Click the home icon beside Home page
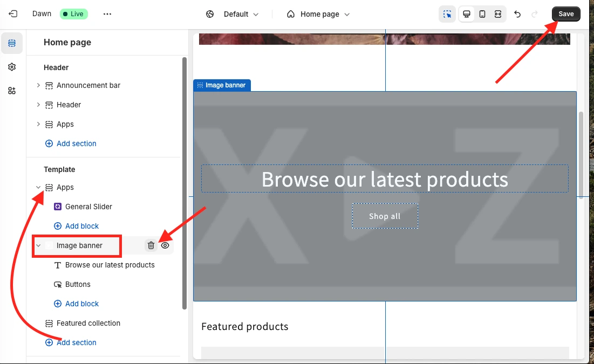The image size is (594, 364). point(291,14)
